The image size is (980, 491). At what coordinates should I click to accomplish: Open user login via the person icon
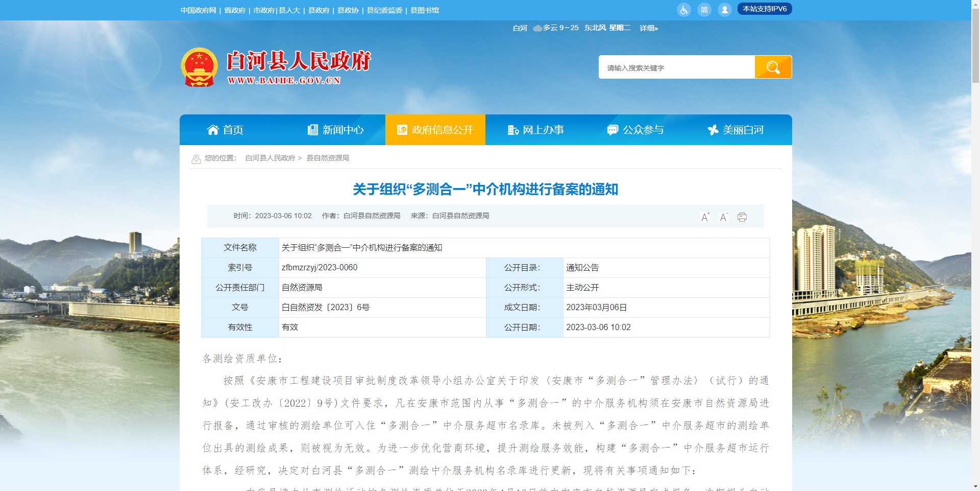[x=724, y=9]
